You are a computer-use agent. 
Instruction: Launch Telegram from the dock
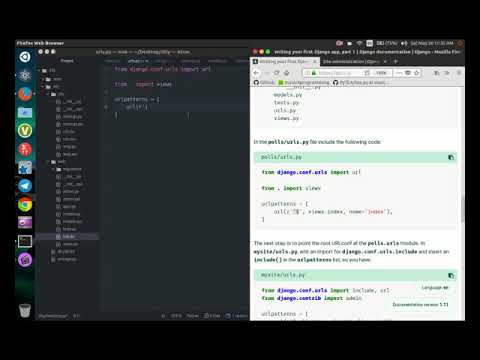tap(25, 186)
